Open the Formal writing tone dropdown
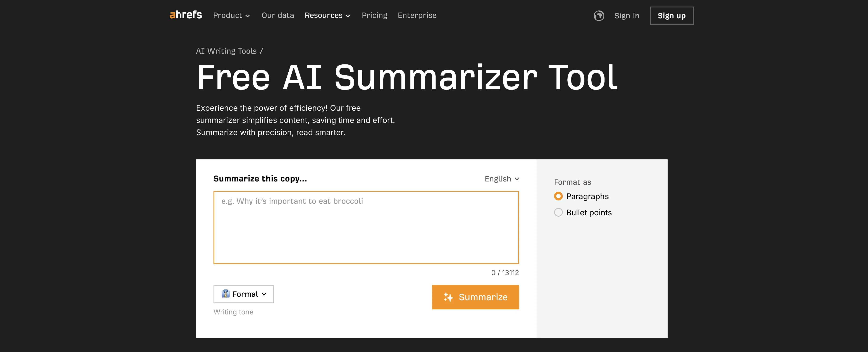 pos(244,294)
